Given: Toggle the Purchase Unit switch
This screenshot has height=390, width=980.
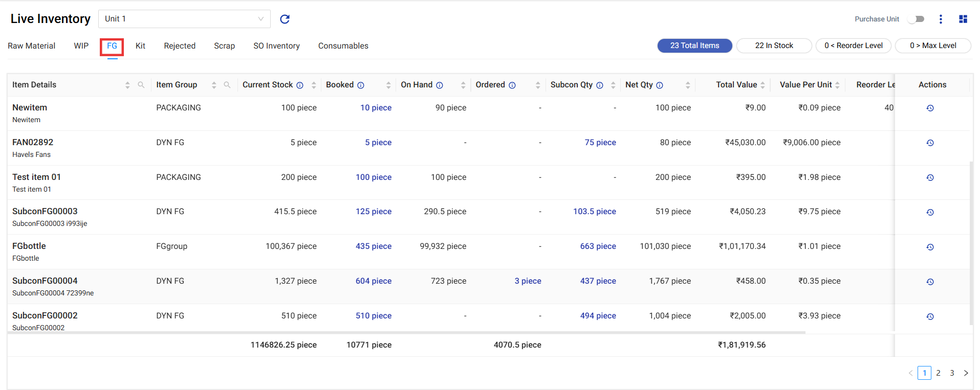Looking at the screenshot, I should click(916, 19).
